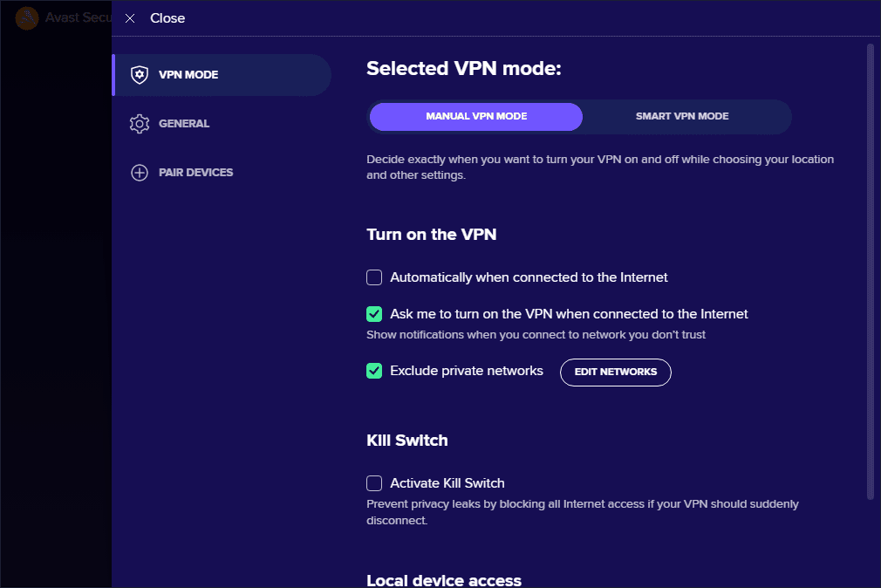Uncheck Ask me to turn on the VPN
The width and height of the screenshot is (881, 588).
(374, 313)
